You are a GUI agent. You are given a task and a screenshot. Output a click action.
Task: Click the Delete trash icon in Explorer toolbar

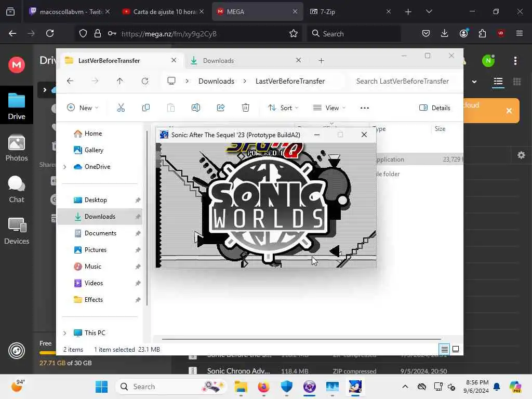(x=246, y=108)
